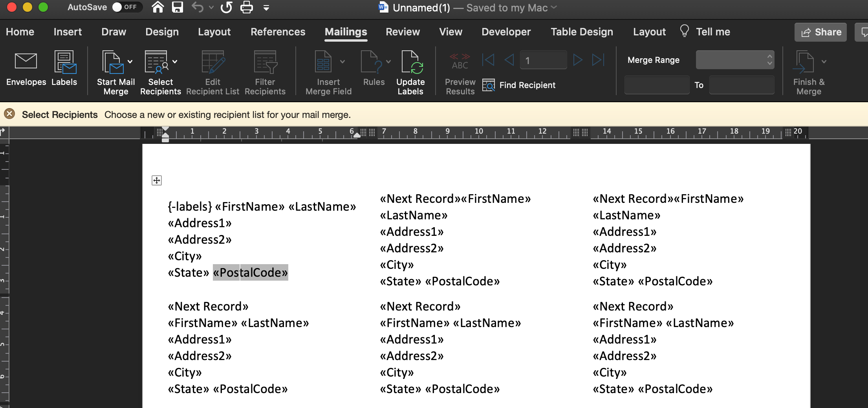Open the Merge Range combo box

[735, 60]
